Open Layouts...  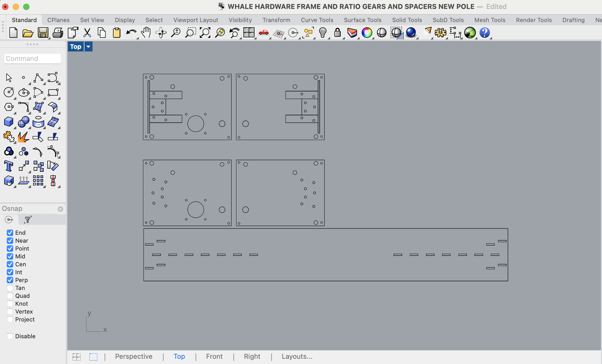297,356
